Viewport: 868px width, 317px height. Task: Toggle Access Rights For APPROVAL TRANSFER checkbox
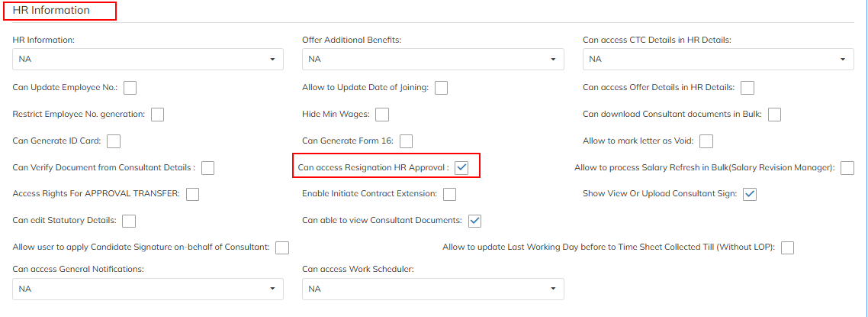tap(193, 194)
